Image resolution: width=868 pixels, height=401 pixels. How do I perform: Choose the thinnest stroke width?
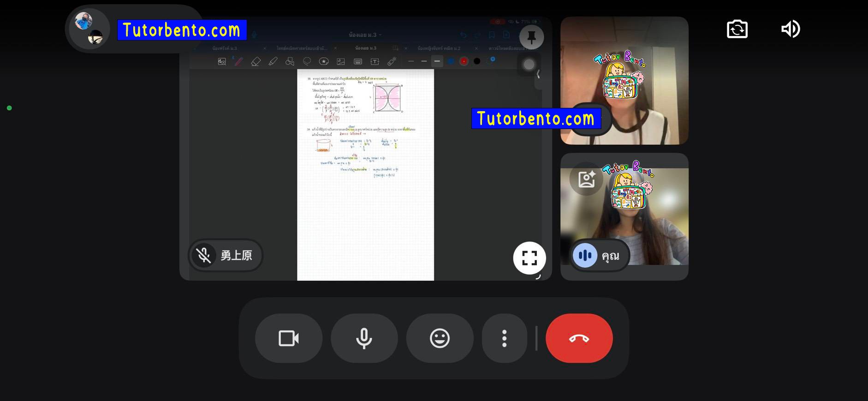click(411, 61)
